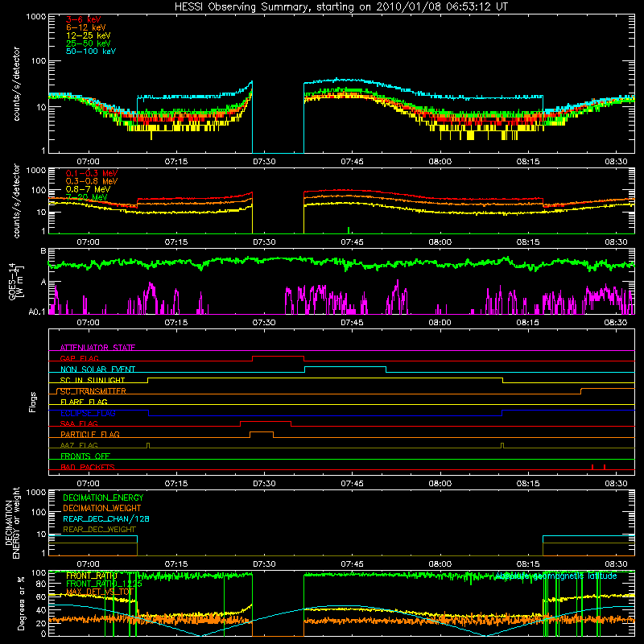Select the ATTENUATOR_STATE flag label

(x=97, y=348)
